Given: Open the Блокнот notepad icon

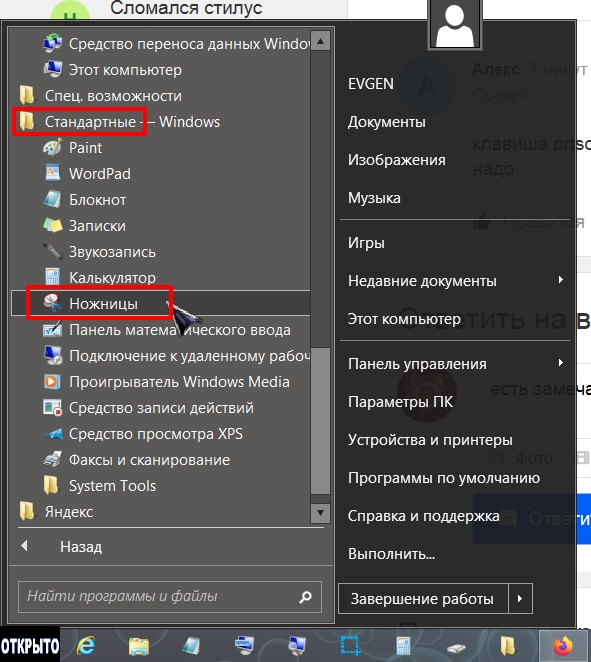Looking at the screenshot, I should pyautogui.click(x=52, y=200).
